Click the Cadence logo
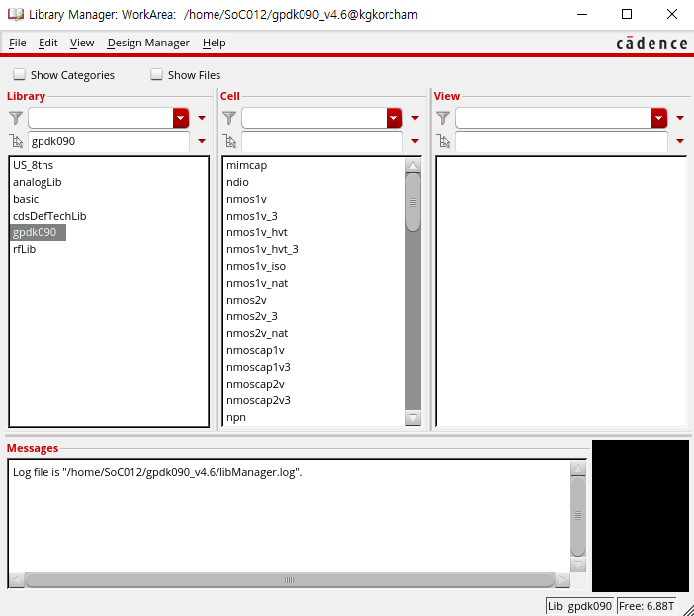694x616 pixels. (651, 43)
